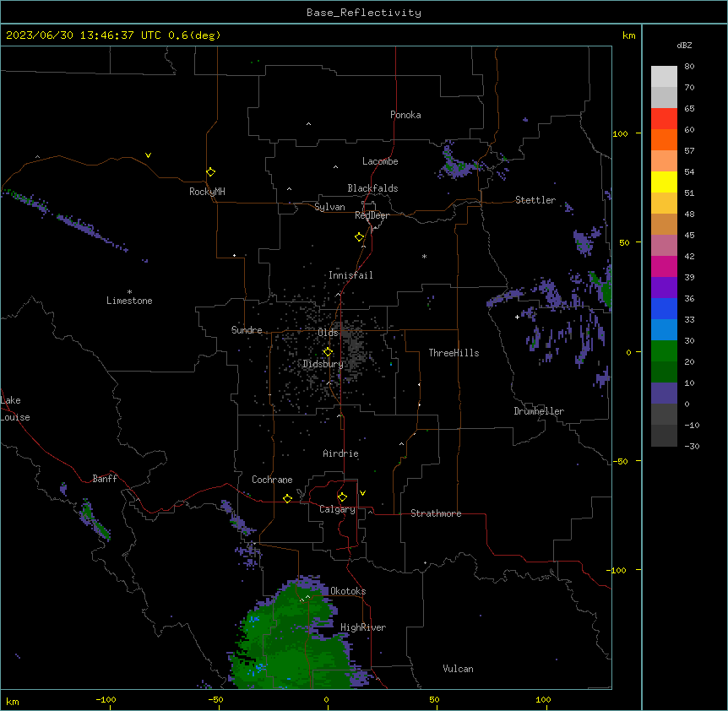The width and height of the screenshot is (728, 711).
Task: Click the gray clutter patch east of Olds
Action: [356, 347]
